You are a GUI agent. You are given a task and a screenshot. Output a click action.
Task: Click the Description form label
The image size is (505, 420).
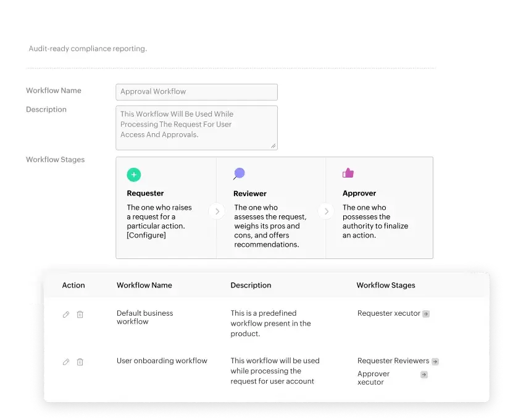pos(46,109)
